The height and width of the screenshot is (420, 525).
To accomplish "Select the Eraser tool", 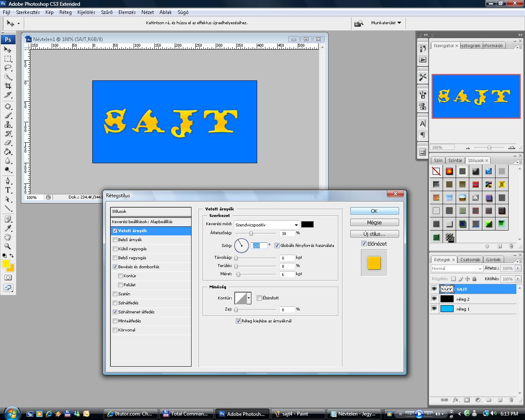I will click(x=8, y=143).
